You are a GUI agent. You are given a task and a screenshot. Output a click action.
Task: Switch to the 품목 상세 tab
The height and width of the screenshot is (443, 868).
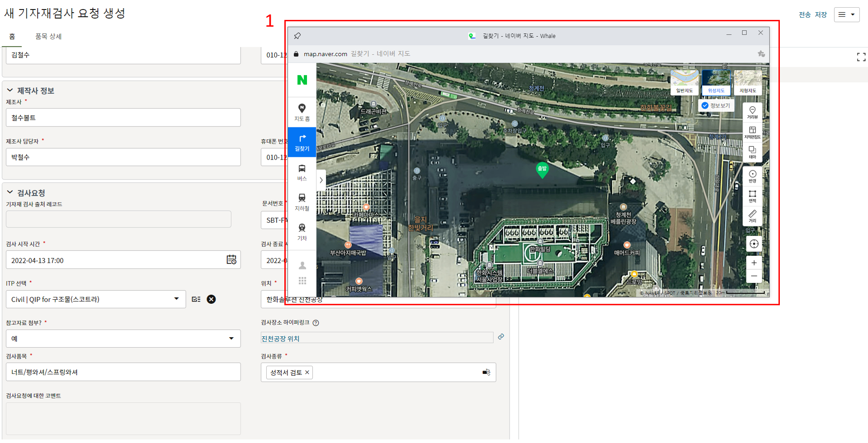pos(48,37)
